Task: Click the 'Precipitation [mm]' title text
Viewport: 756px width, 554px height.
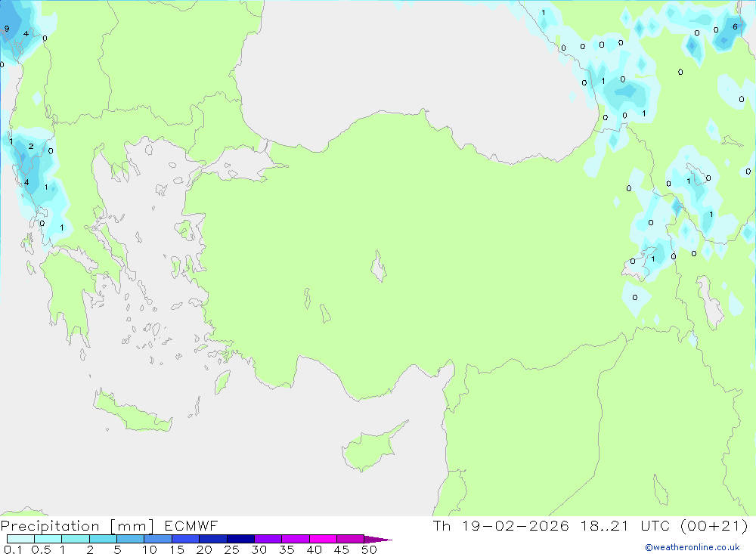Action: tap(77, 526)
